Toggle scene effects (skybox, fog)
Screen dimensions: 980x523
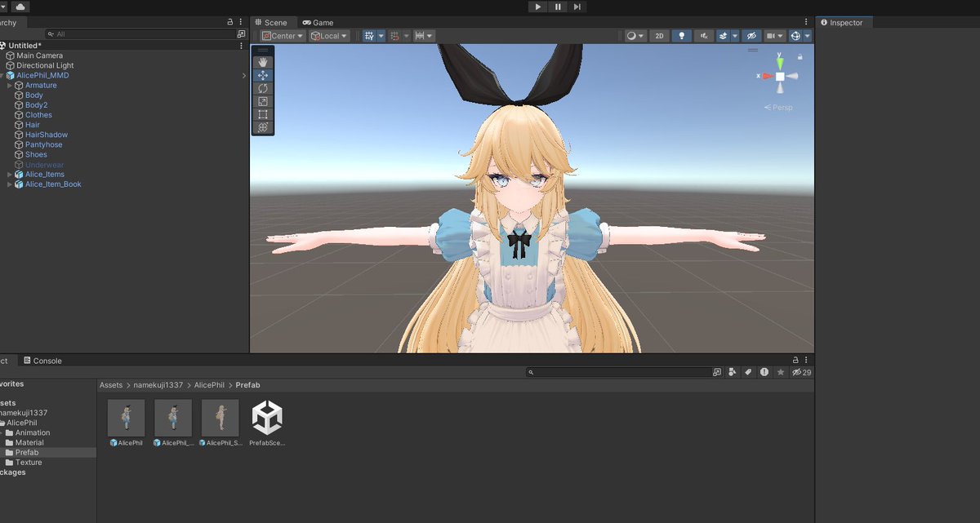click(x=723, y=36)
